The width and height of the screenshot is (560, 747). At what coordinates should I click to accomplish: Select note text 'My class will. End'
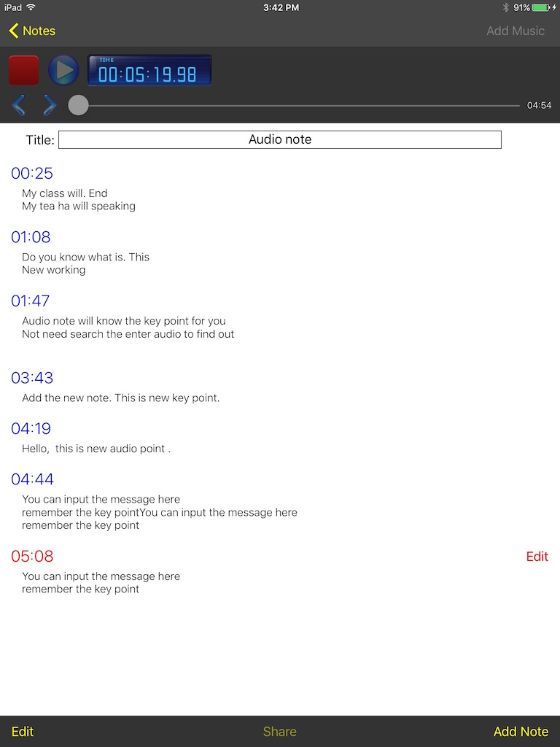coord(65,193)
